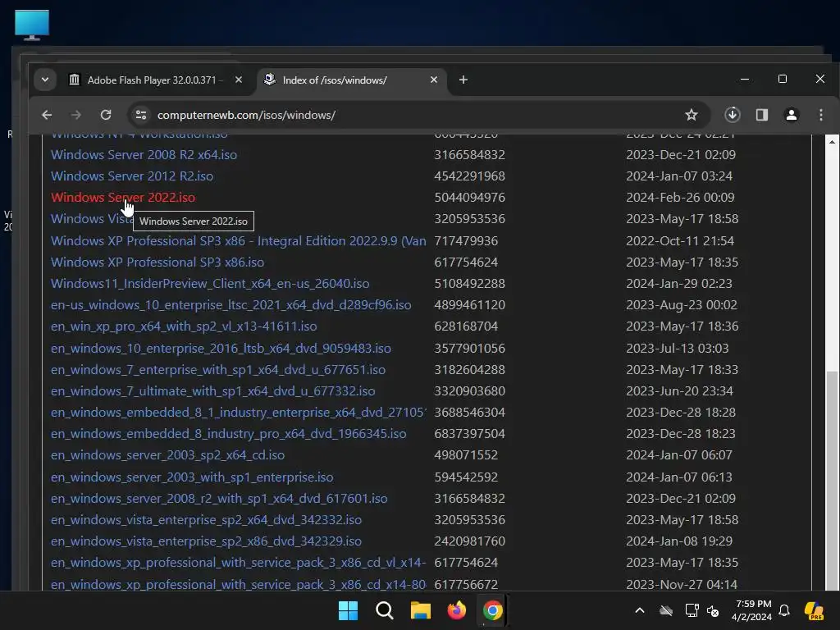
Task: Open en_win_xp_pro_x64_with_sp2 ISO link
Action: click(184, 326)
